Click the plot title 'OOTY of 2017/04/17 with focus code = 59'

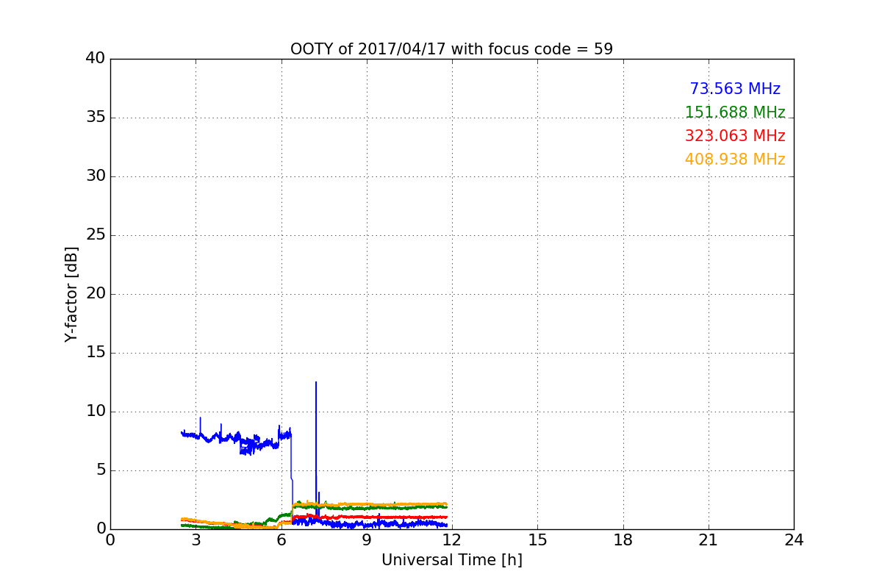click(x=451, y=49)
